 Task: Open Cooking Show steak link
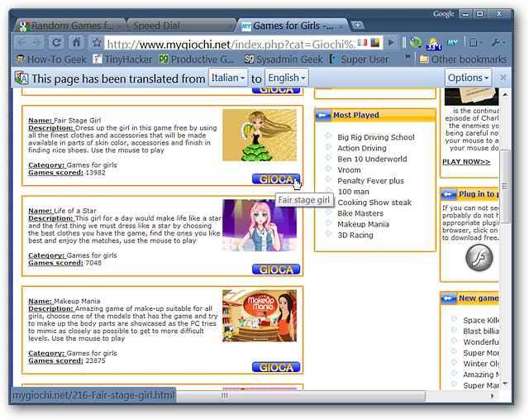(374, 203)
